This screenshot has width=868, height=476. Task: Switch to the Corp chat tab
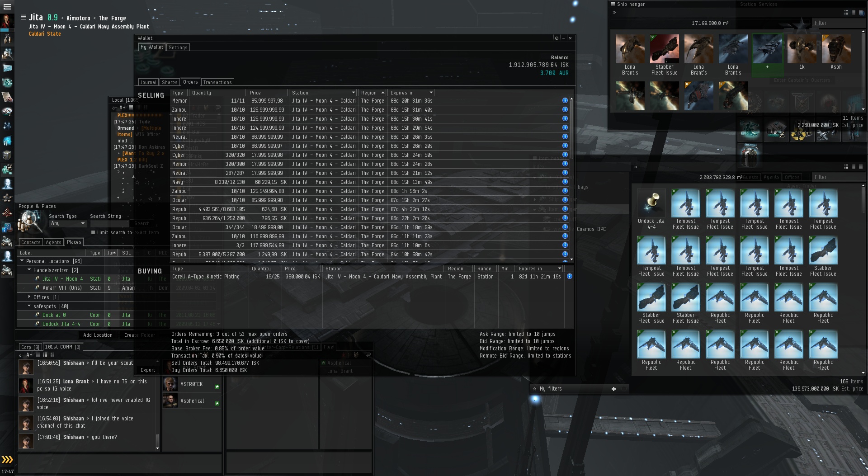coord(30,347)
